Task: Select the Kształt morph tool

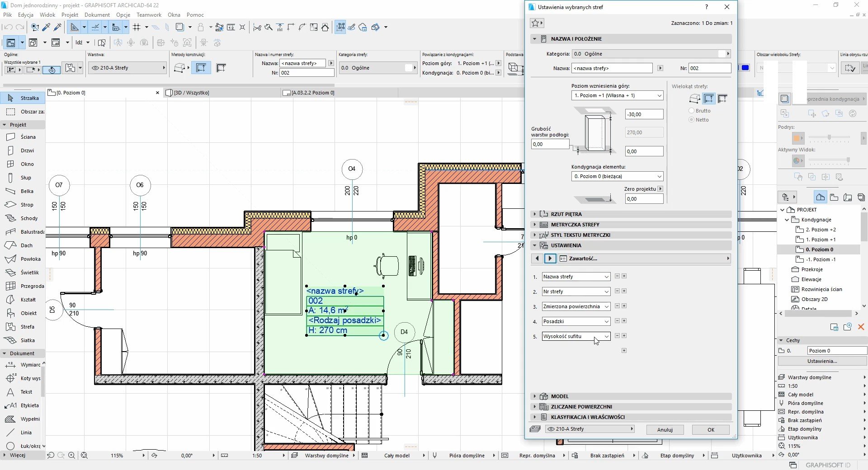Action: [x=23, y=300]
